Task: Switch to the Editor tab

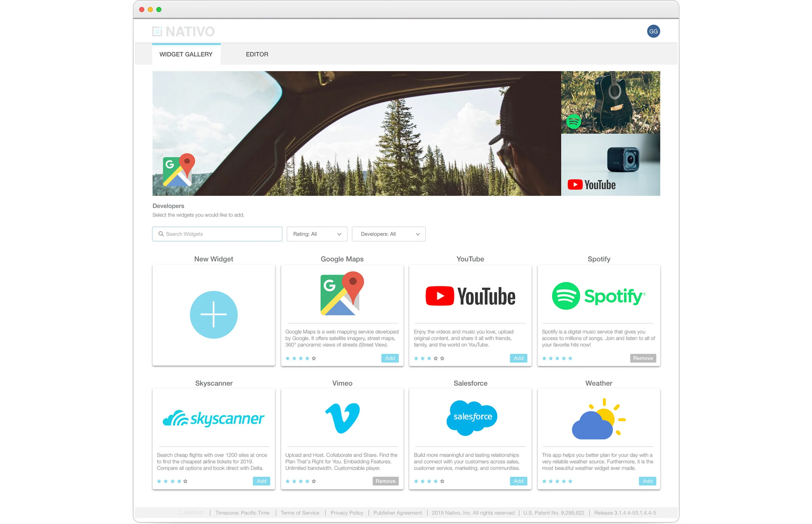Action: [x=257, y=54]
